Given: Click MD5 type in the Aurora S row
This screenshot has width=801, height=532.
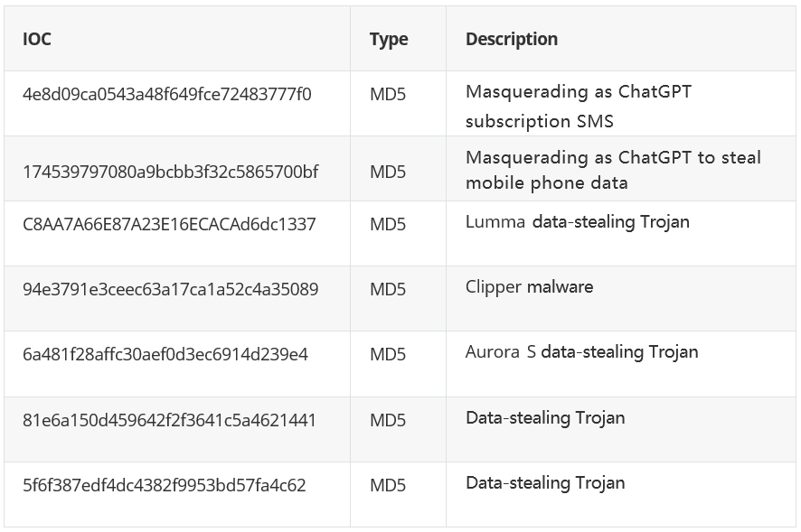Looking at the screenshot, I should coord(388,354).
